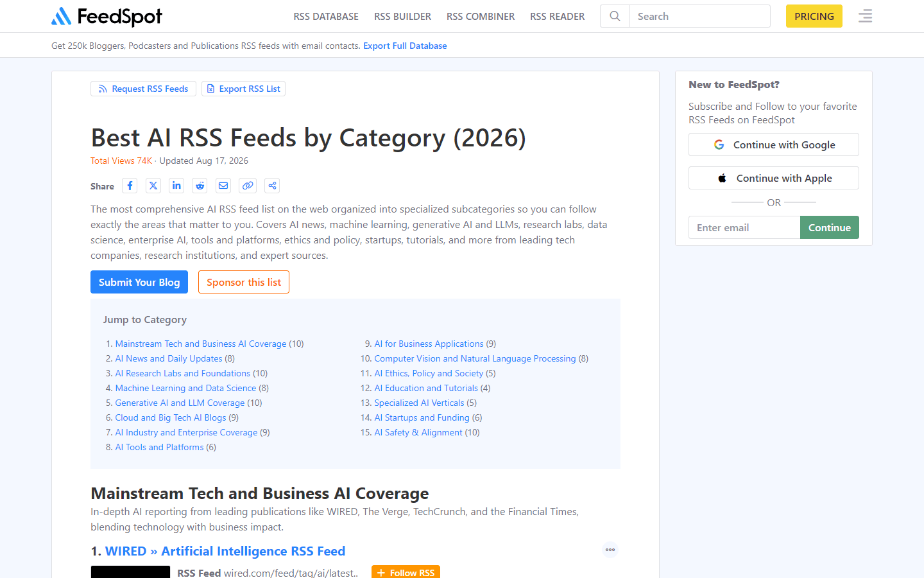The image size is (924, 578).
Task: Click Export RSS List button
Action: 244,89
